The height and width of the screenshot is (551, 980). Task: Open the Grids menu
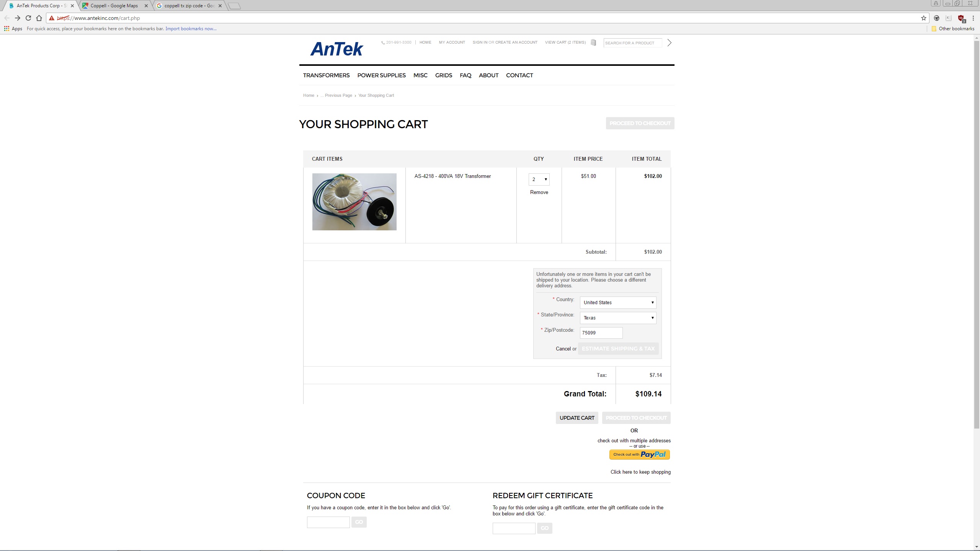pos(444,75)
